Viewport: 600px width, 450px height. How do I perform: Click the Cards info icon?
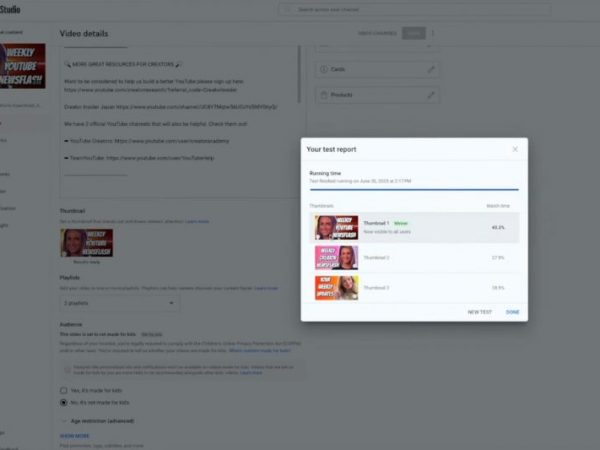[x=324, y=69]
